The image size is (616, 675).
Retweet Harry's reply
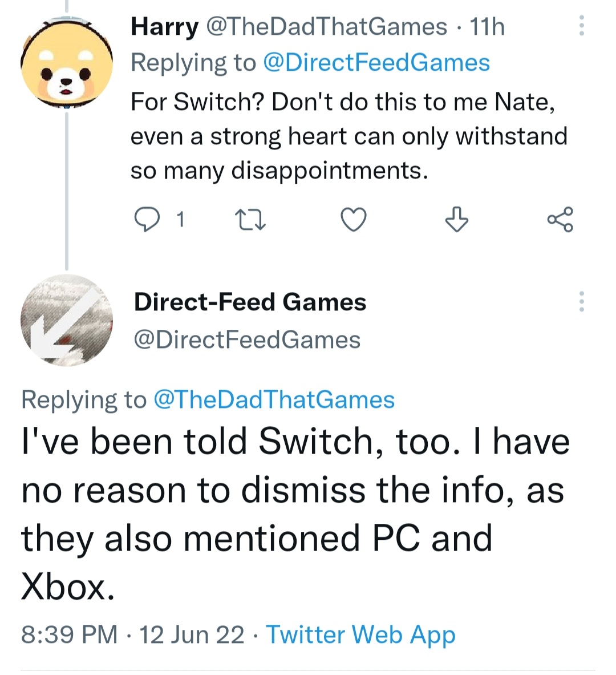(250, 220)
